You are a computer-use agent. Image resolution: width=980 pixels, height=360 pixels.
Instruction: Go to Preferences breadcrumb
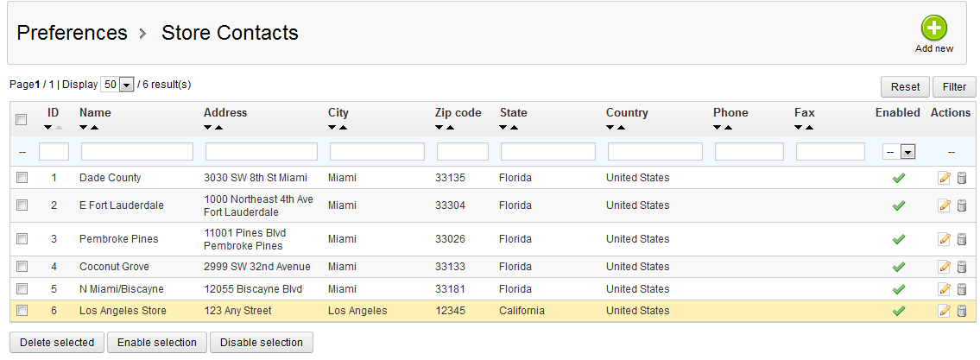click(72, 33)
